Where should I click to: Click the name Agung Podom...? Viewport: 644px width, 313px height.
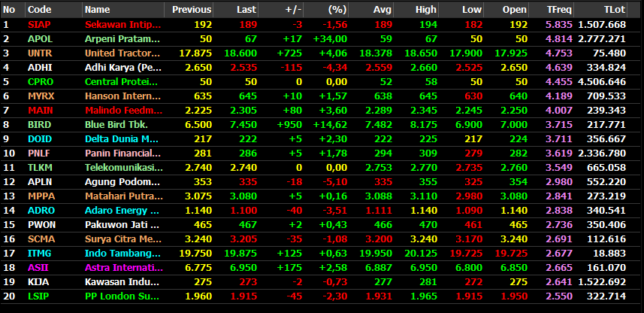tap(122, 182)
